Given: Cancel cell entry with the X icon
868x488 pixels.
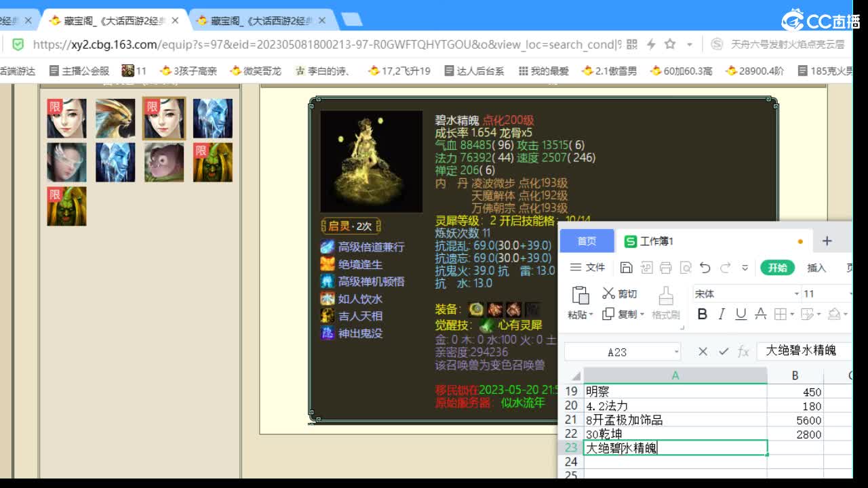Looking at the screenshot, I should [703, 351].
